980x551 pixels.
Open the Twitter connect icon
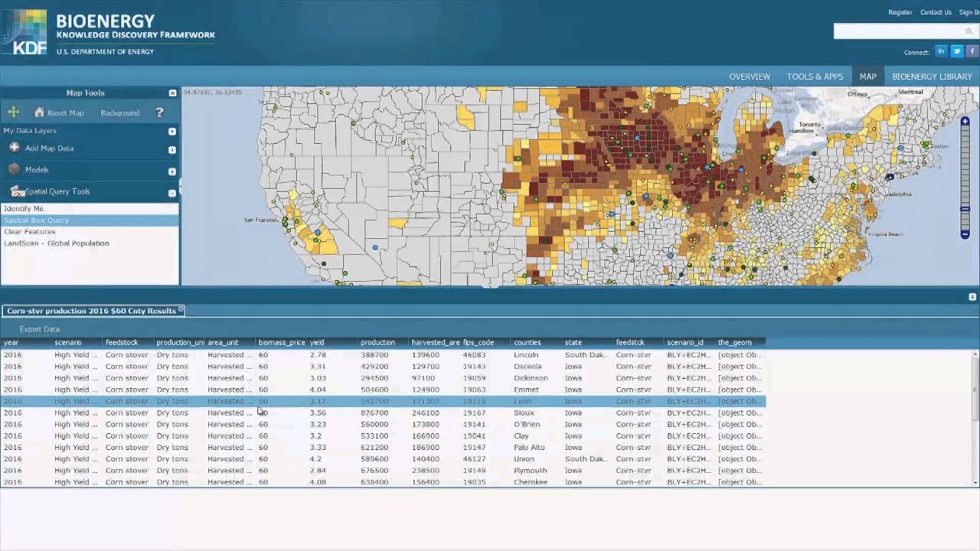956,51
